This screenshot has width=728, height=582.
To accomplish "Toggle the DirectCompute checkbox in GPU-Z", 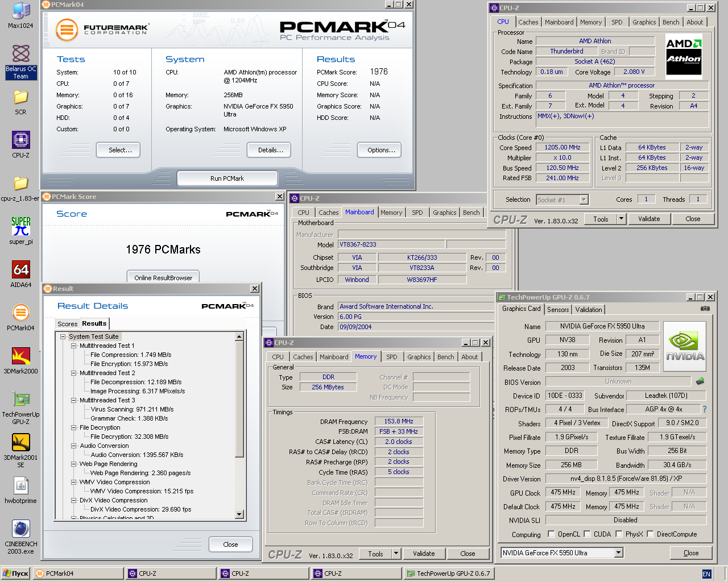I will point(650,534).
